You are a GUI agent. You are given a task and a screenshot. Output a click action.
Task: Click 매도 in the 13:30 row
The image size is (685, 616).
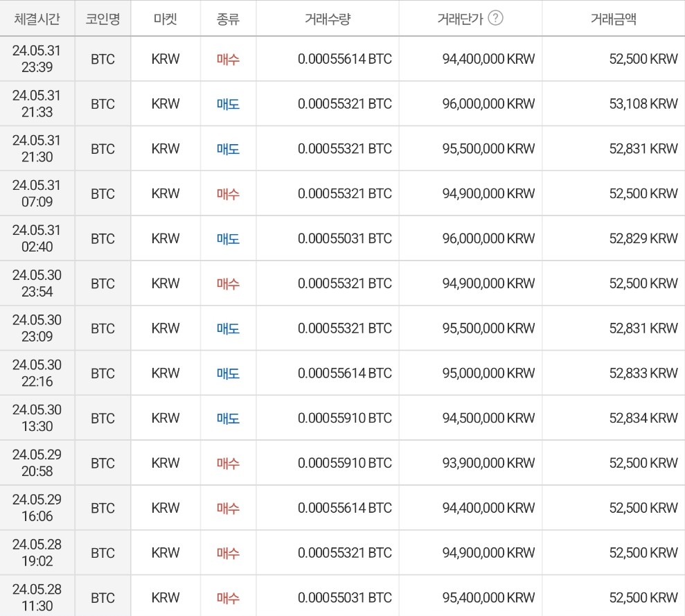228,419
